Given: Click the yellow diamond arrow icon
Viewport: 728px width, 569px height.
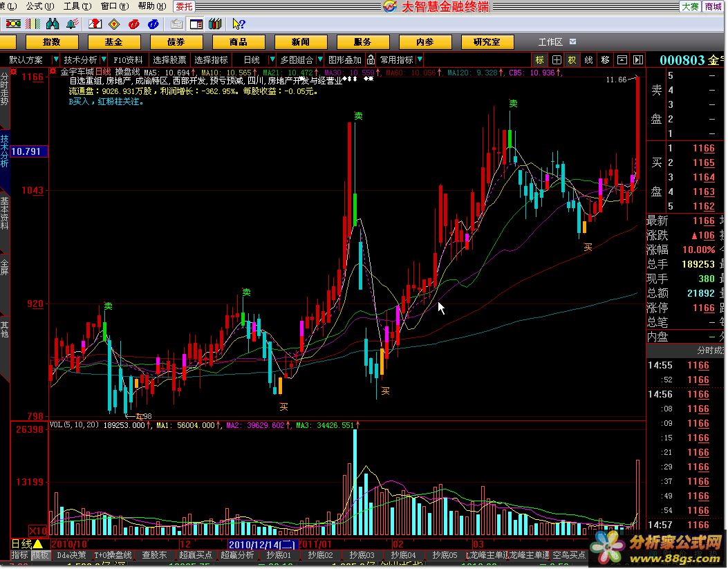Looking at the screenshot, I should (114, 24).
